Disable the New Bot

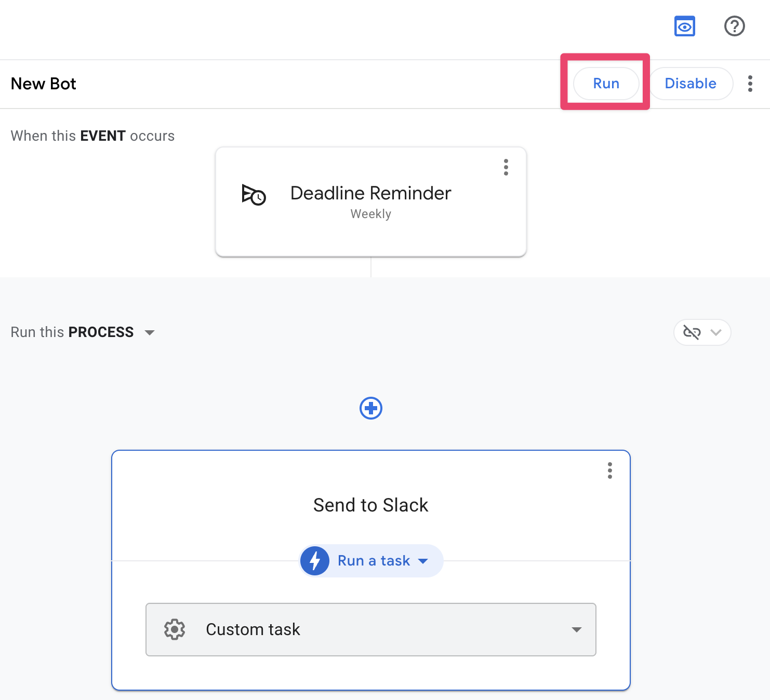[x=690, y=84]
